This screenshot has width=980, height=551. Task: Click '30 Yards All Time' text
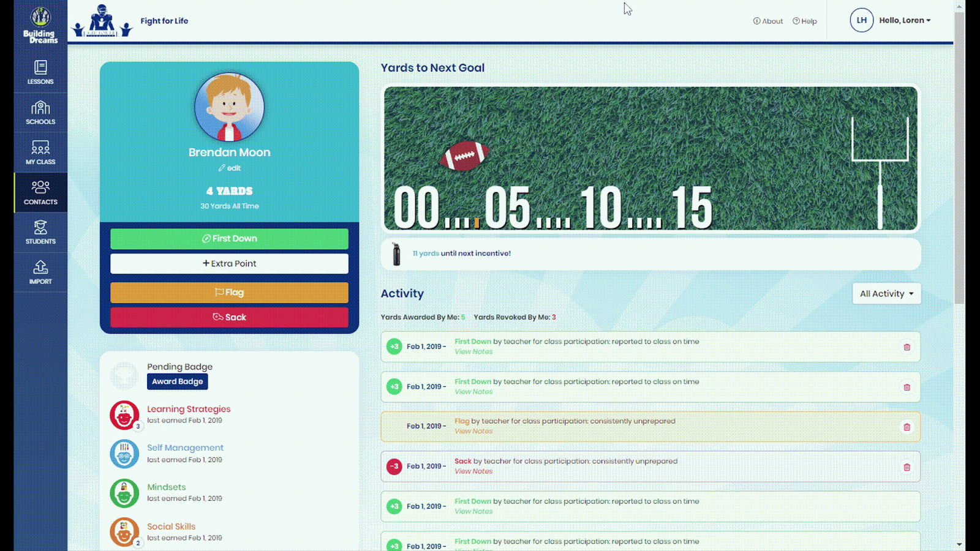pos(229,206)
